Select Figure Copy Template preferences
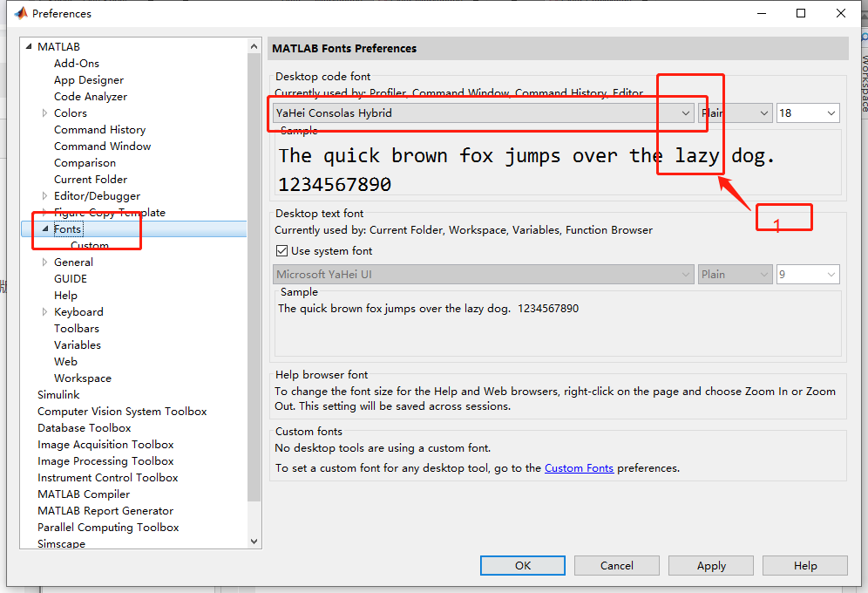 coord(110,213)
